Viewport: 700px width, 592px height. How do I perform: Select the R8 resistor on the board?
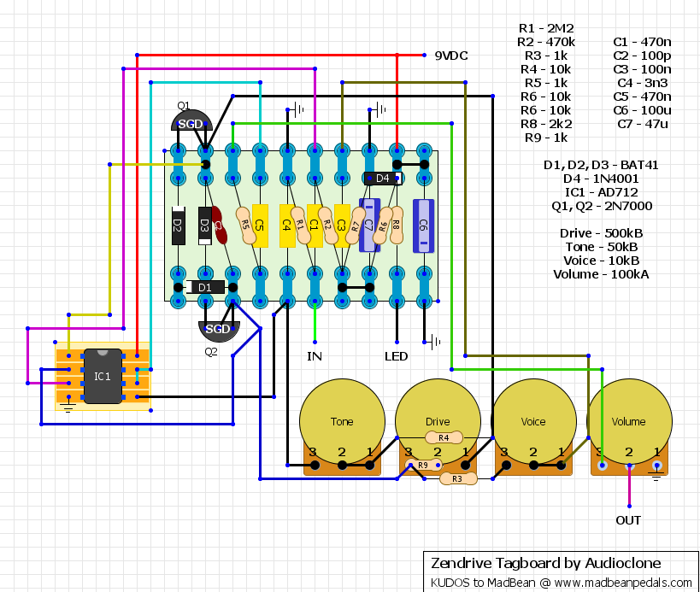pos(397,226)
